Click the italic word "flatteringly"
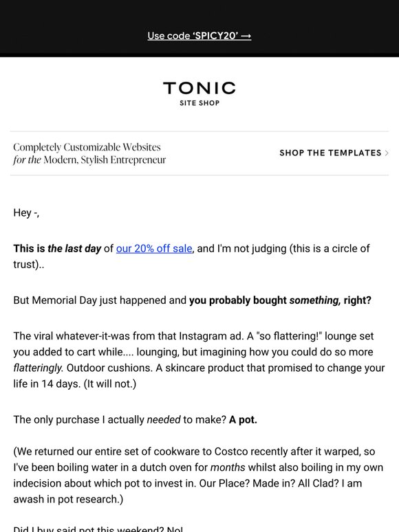The width and height of the screenshot is (399, 532). (38, 368)
